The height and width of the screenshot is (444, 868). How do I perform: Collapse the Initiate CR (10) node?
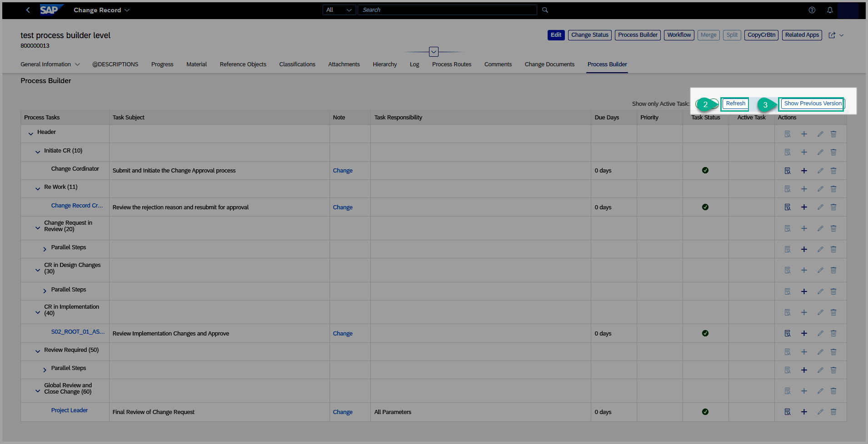(x=38, y=152)
